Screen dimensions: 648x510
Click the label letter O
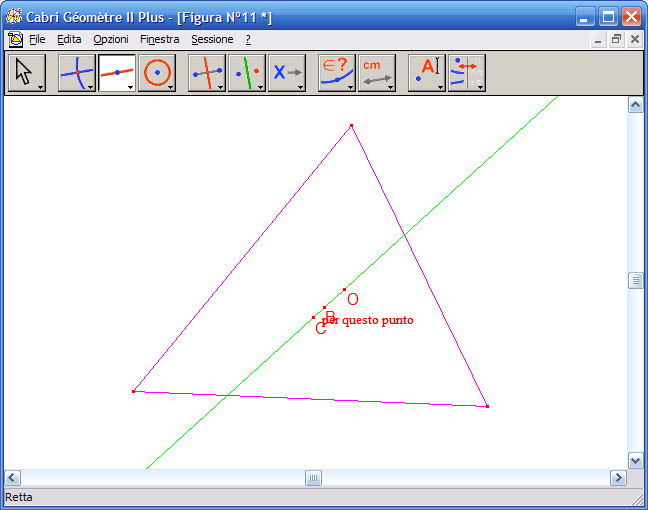click(x=353, y=299)
